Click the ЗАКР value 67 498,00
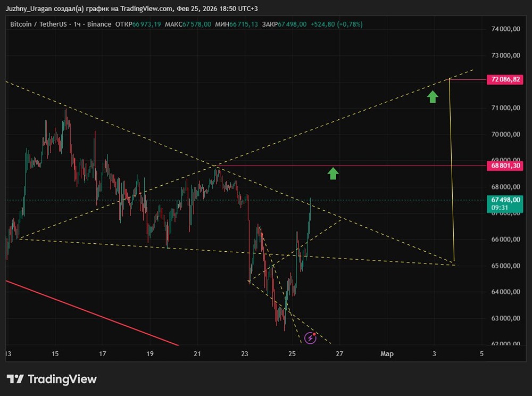The width and height of the screenshot is (532, 396). tap(292, 24)
